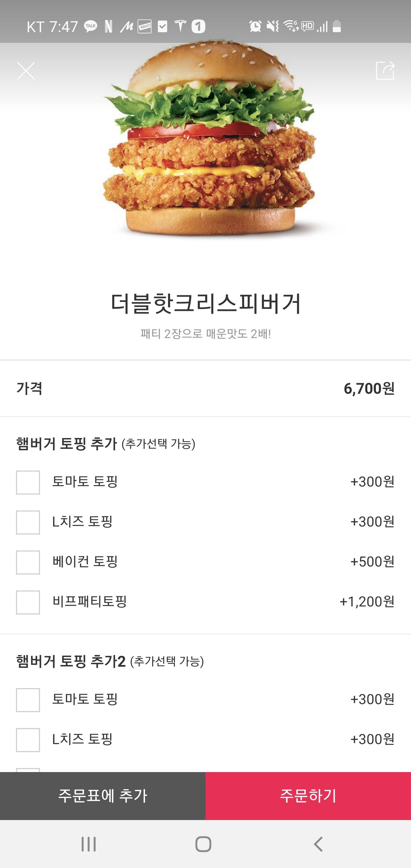Tap the KakaoTalk notification icon

pyautogui.click(x=90, y=26)
